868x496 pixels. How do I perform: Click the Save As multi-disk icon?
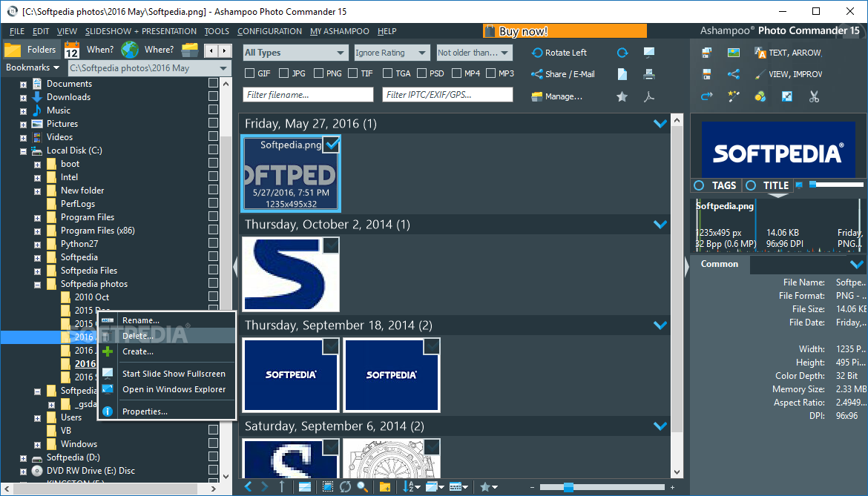pos(706,53)
